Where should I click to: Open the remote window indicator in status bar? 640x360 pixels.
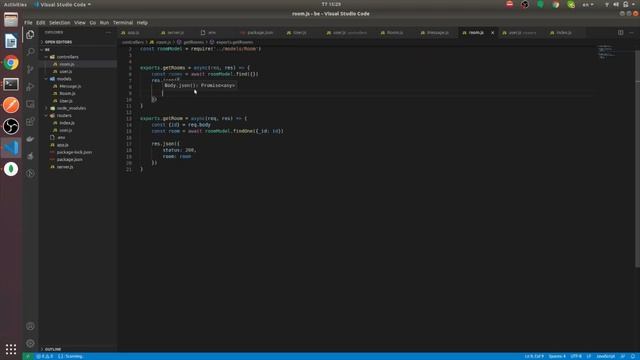click(x=28, y=356)
